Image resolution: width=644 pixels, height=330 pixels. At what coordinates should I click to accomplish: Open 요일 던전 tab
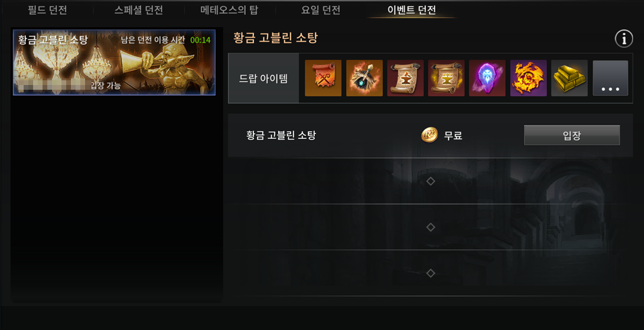(321, 10)
